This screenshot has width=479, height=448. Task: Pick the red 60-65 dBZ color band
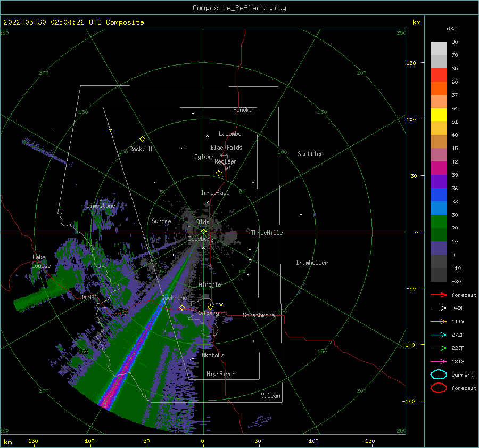pos(439,75)
